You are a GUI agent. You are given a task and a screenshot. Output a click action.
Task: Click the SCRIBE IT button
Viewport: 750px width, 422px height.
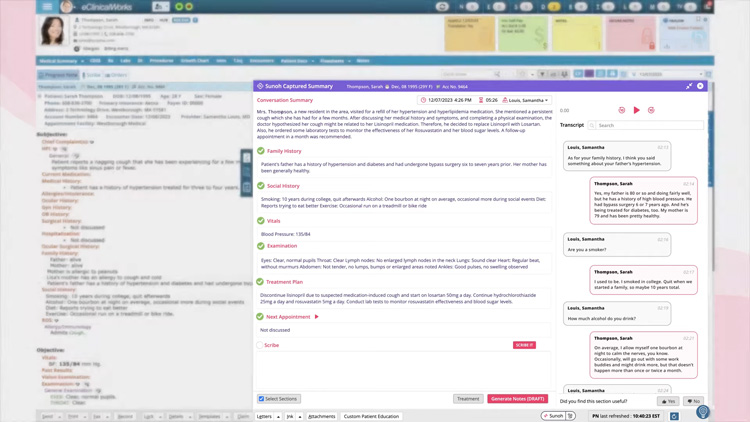[524, 345]
